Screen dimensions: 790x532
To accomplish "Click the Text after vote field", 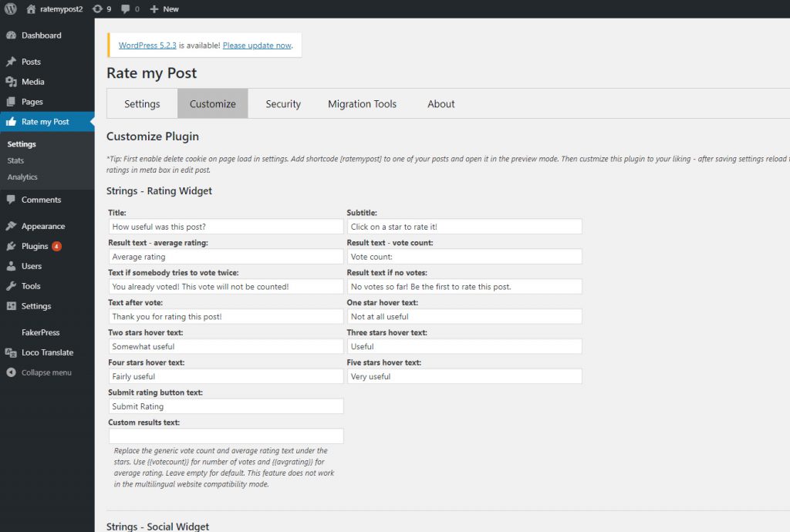I will pyautogui.click(x=226, y=317).
